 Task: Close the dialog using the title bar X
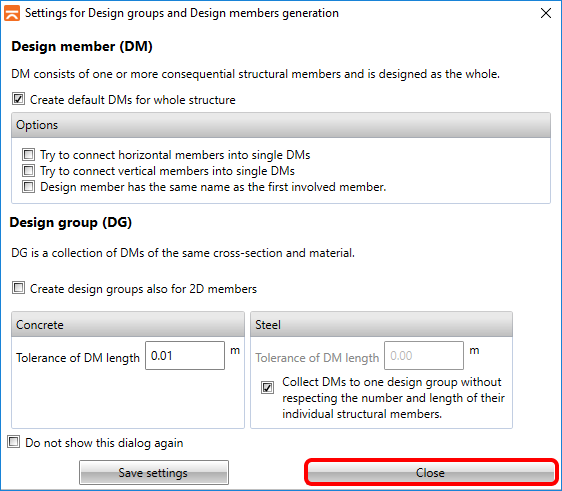coord(546,13)
